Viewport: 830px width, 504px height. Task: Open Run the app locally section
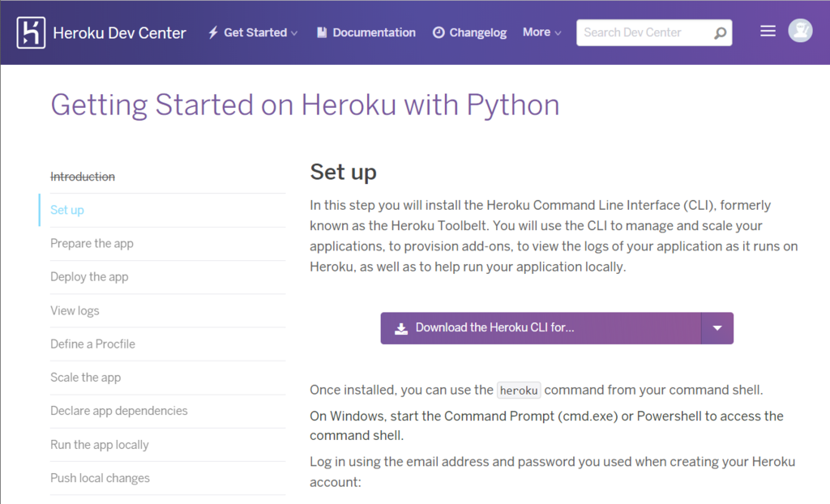100,445
